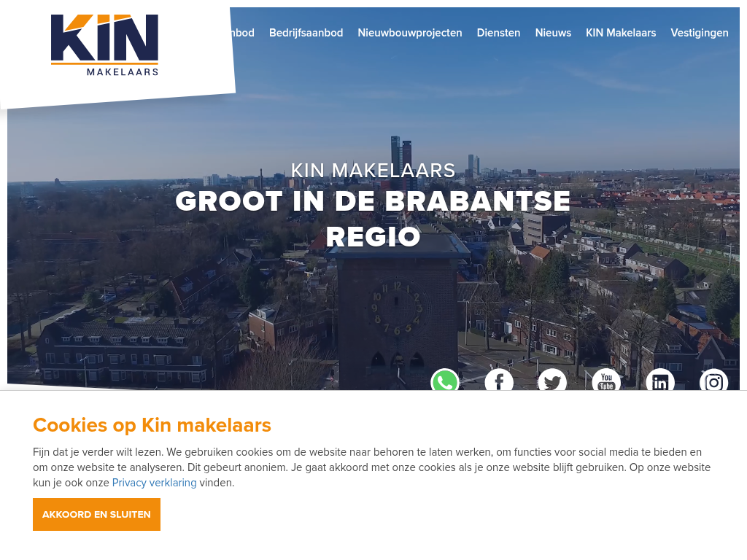The image size is (747, 560).
Task: Click the KIN Makelaars logo
Action: tap(104, 44)
